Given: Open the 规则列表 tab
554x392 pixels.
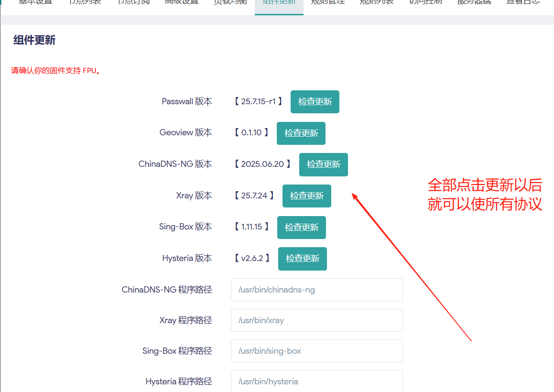Looking at the screenshot, I should click(x=377, y=3).
